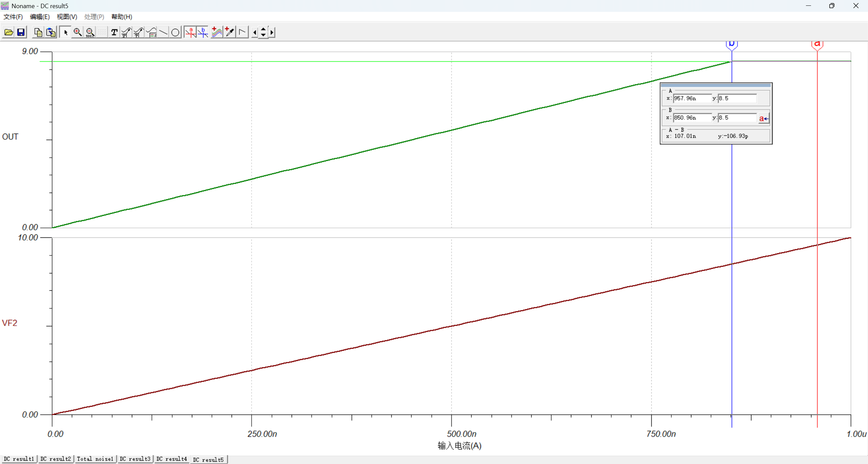
Task: Click the red cursor a marker at top
Action: (817, 44)
